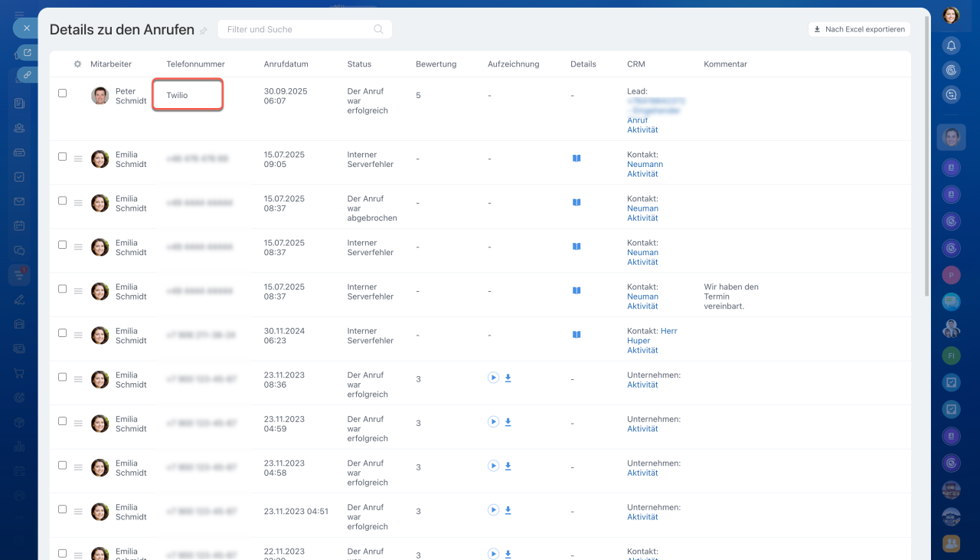Click the table settings gear icon
Image resolution: width=980 pixels, height=560 pixels.
coord(77,64)
